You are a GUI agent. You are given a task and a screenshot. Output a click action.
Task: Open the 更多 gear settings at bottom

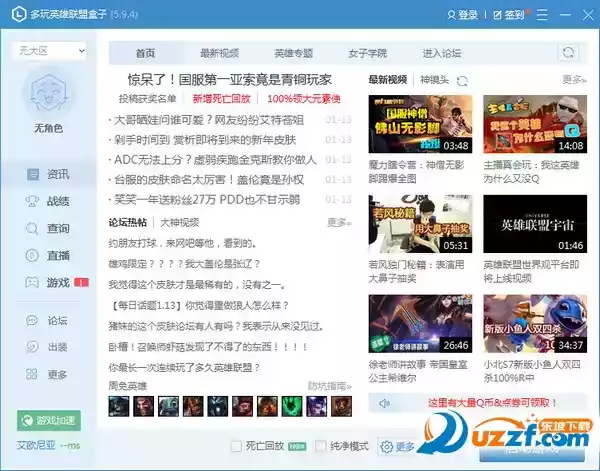(398, 447)
